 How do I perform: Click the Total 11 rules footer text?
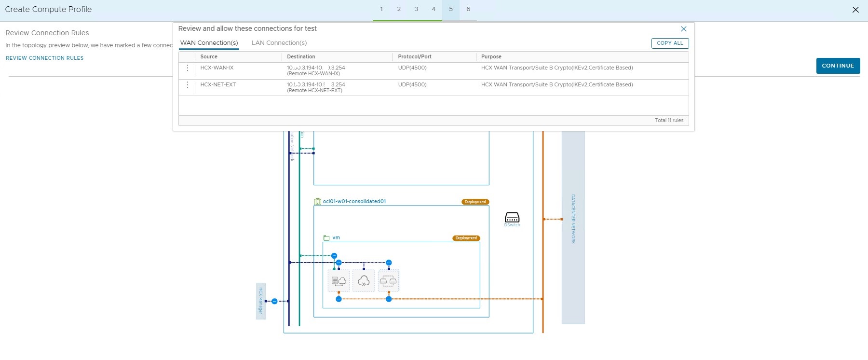point(669,120)
